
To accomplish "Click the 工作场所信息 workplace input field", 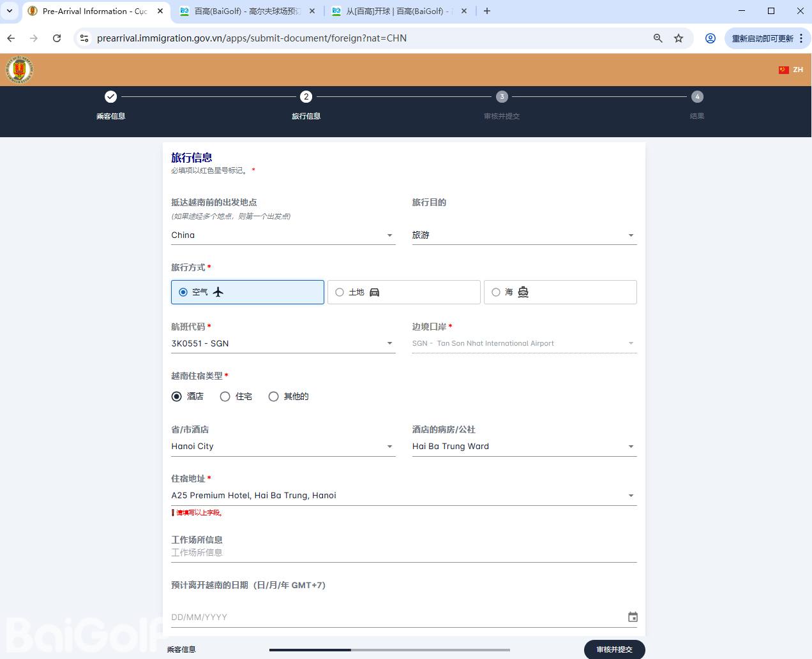I will [x=403, y=552].
